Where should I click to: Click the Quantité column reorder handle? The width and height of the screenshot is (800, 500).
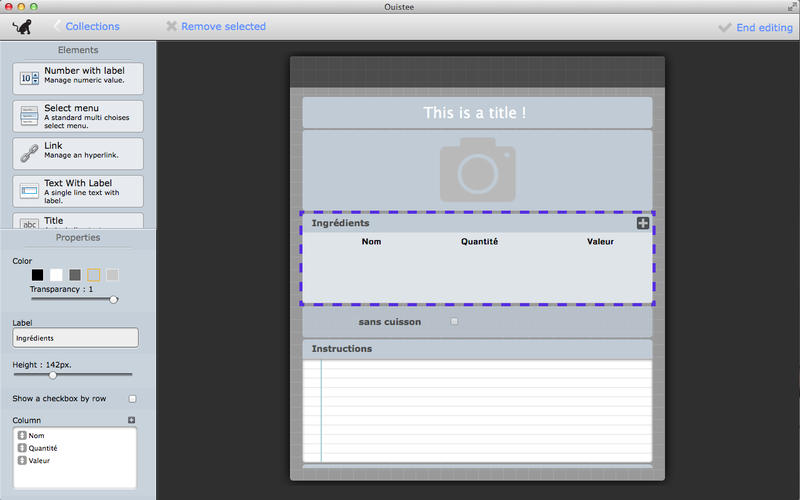pyautogui.click(x=22, y=448)
